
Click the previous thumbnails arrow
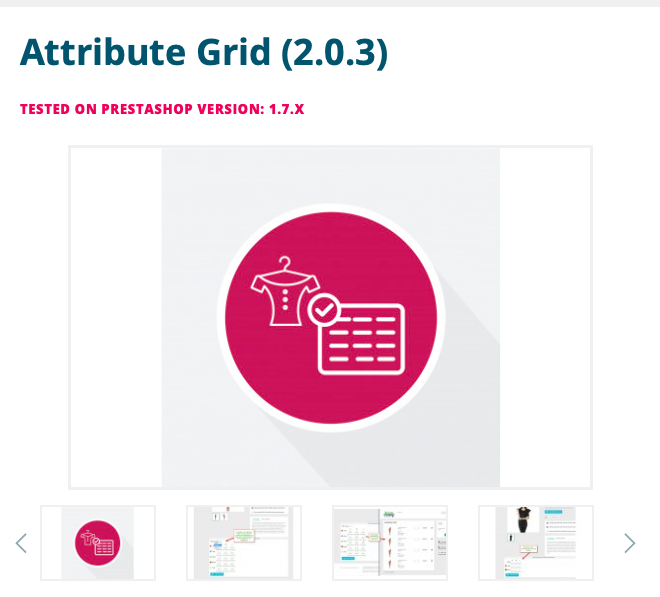click(x=21, y=543)
